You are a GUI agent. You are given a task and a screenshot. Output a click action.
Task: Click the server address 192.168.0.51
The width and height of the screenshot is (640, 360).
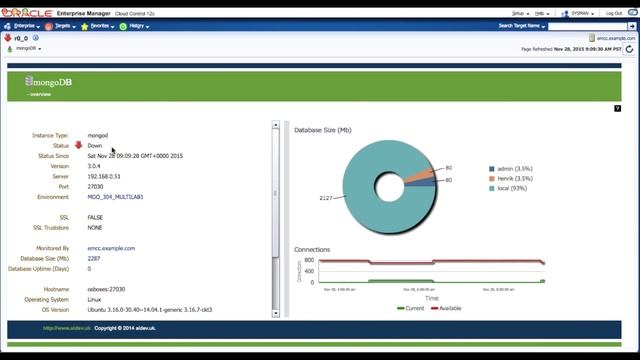(x=104, y=176)
